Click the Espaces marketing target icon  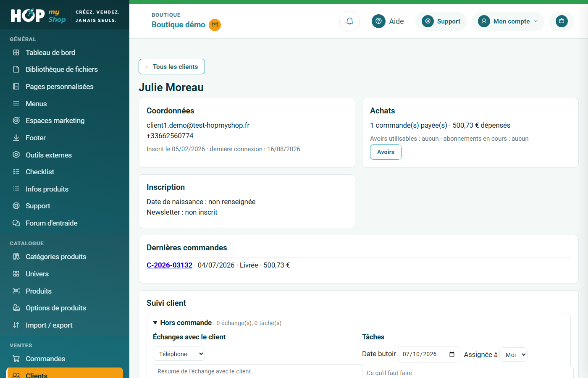pos(16,121)
